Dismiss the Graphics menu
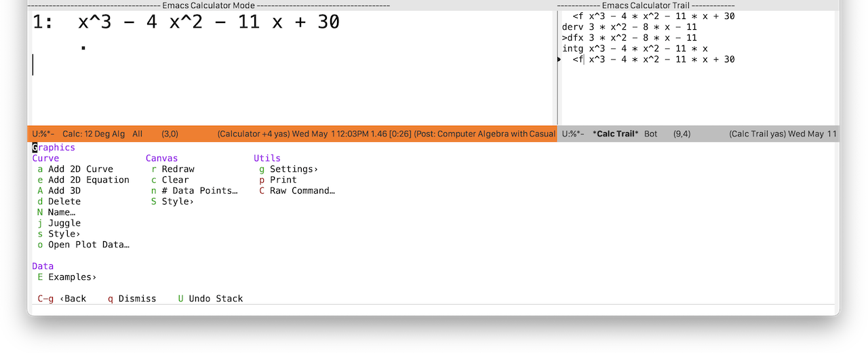This screenshot has width=868, height=353. click(x=132, y=298)
